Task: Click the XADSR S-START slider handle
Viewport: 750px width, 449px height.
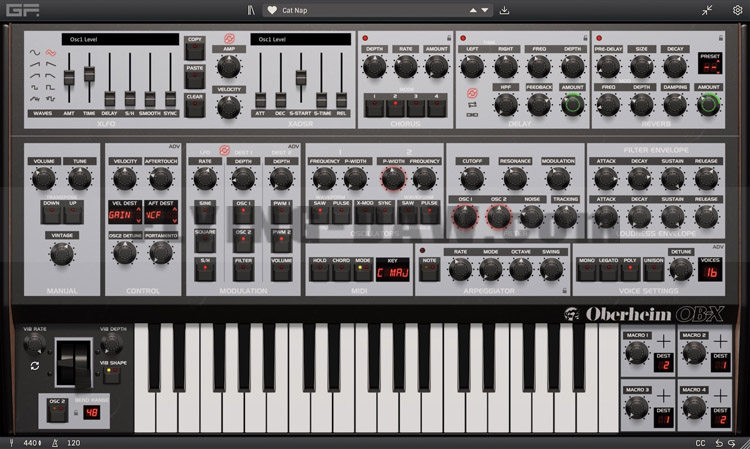Action: click(x=301, y=77)
